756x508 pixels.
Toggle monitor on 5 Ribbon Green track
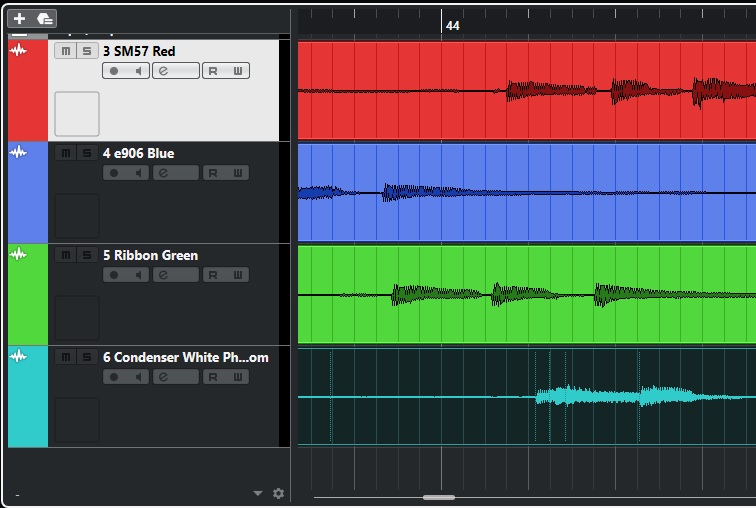pyautogui.click(x=138, y=275)
